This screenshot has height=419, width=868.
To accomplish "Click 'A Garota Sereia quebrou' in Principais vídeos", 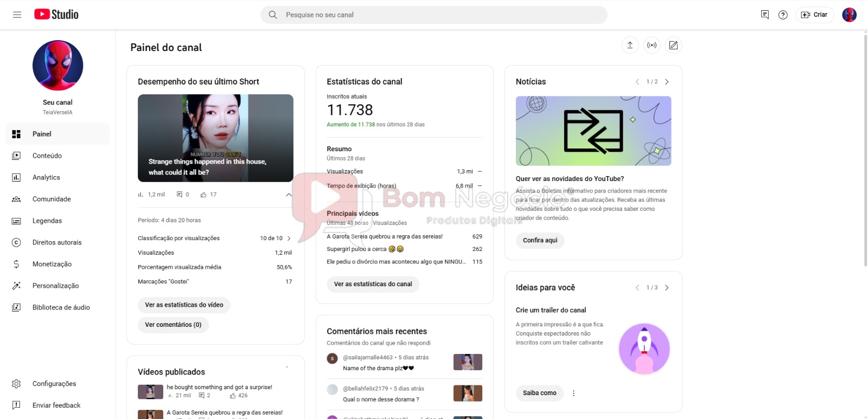I will coord(385,236).
